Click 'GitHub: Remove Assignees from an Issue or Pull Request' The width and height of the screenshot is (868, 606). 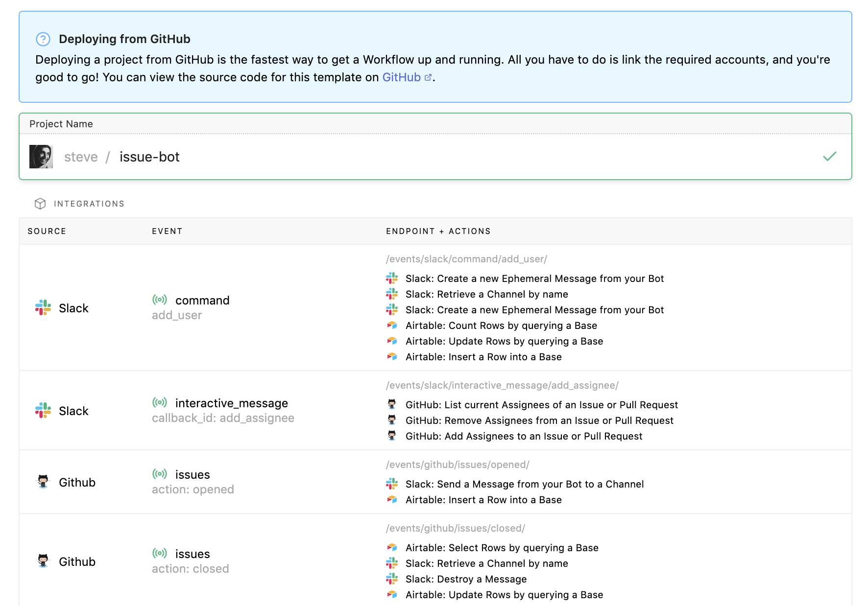click(x=539, y=420)
